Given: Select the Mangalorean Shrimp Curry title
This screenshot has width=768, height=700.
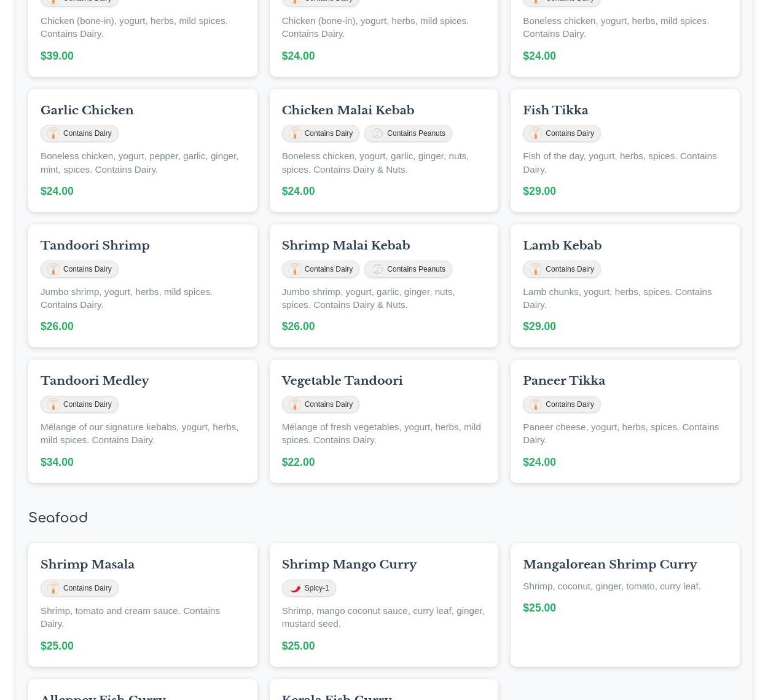Looking at the screenshot, I should [609, 565].
